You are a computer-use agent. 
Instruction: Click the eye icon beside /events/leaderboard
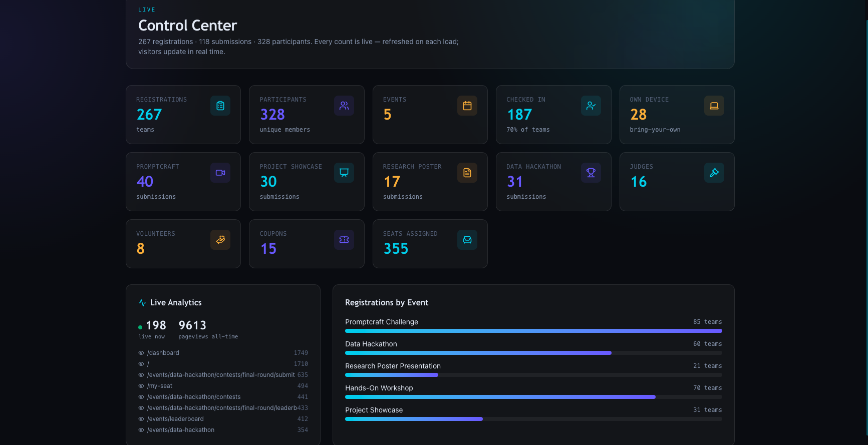click(141, 419)
